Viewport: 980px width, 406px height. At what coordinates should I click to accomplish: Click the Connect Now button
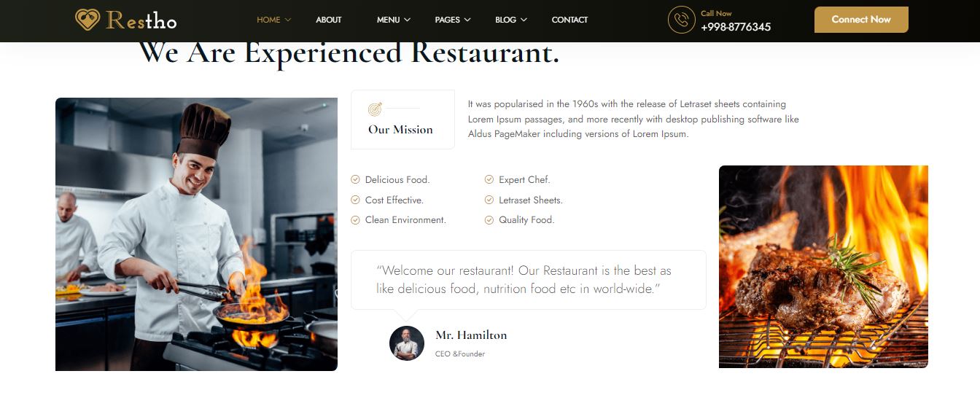click(x=861, y=20)
